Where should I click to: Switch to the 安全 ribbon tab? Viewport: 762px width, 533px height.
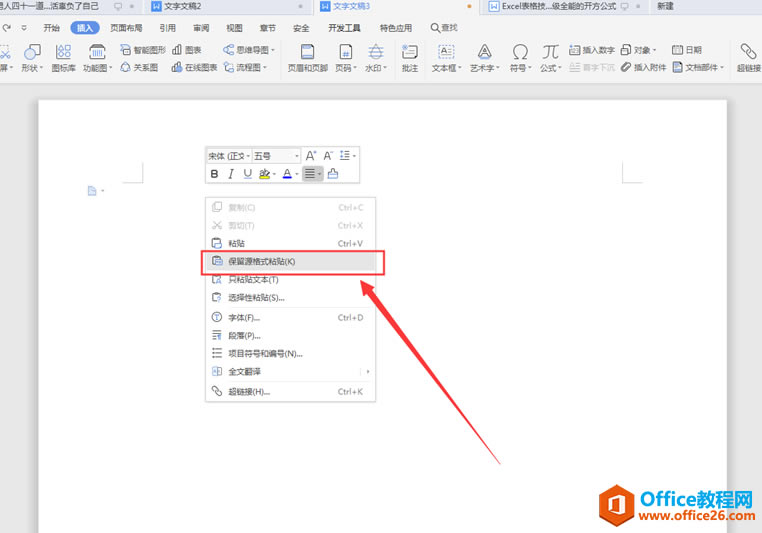coord(301,28)
